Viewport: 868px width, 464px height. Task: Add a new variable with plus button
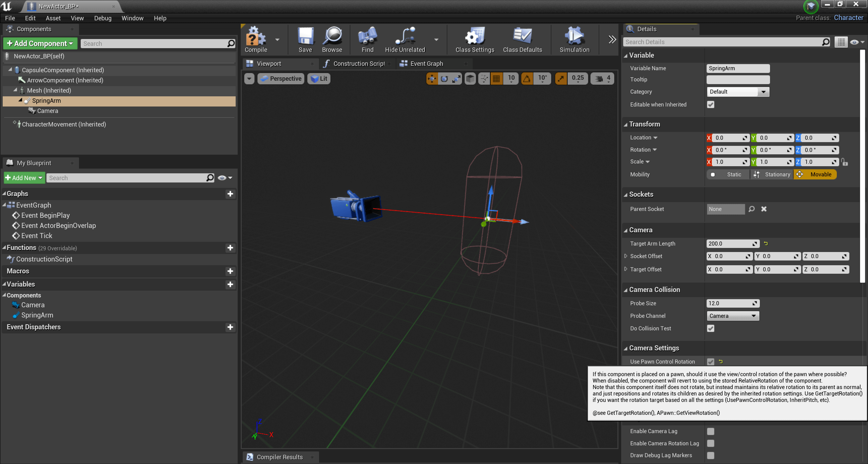pos(230,284)
